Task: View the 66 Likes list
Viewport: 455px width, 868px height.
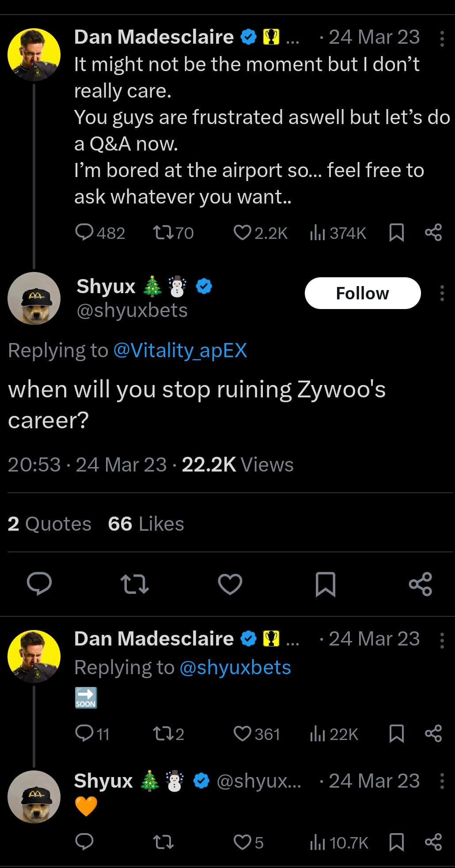Action: [x=146, y=524]
